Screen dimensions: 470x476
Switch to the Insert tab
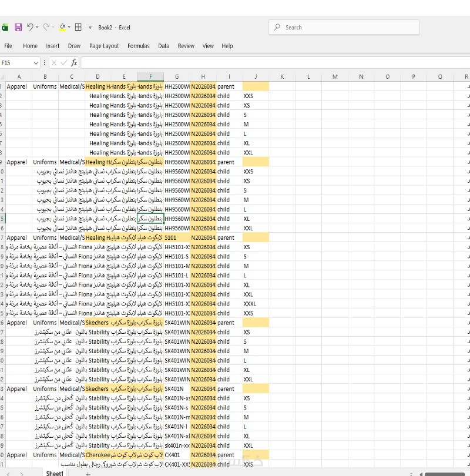click(53, 46)
